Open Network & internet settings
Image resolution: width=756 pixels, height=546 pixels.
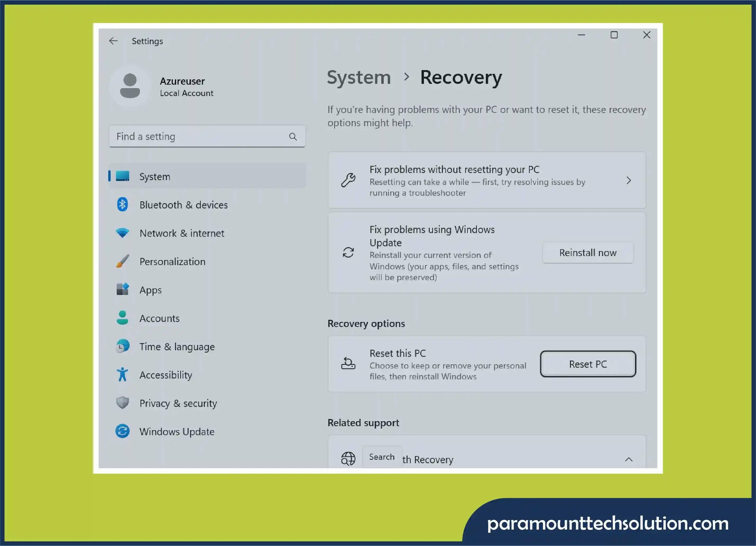click(207, 233)
